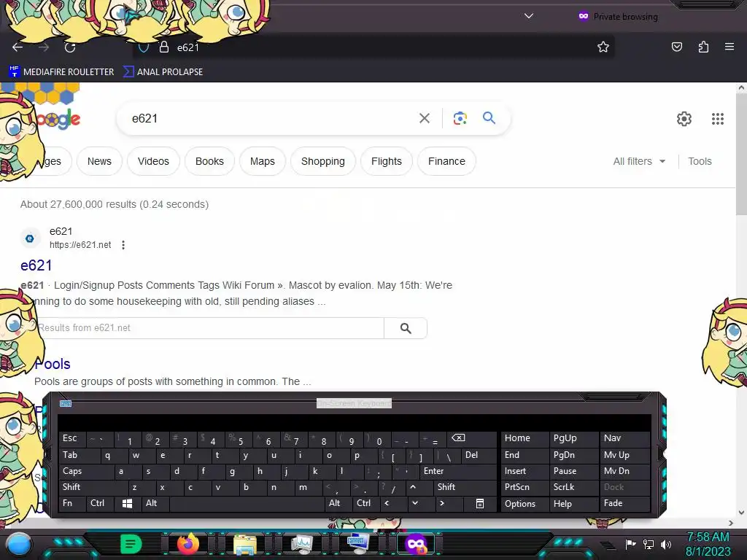Open the tab list chevron near Private browsing

pos(528,16)
